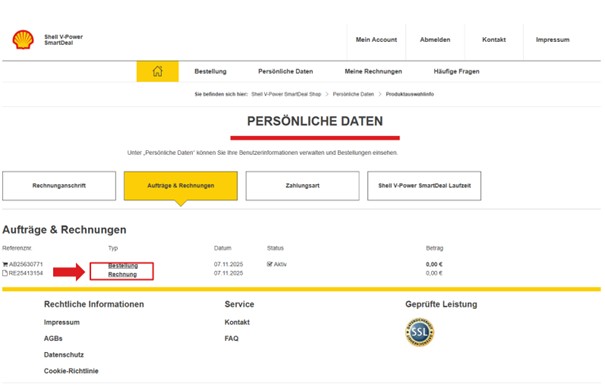Click reference number RE25413154

[26, 273]
